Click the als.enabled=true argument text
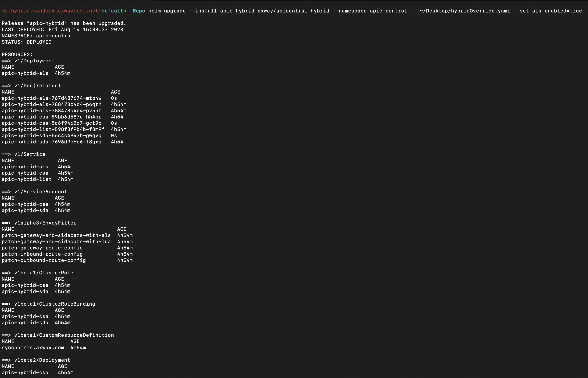This screenshot has height=378, width=588. coord(557,11)
